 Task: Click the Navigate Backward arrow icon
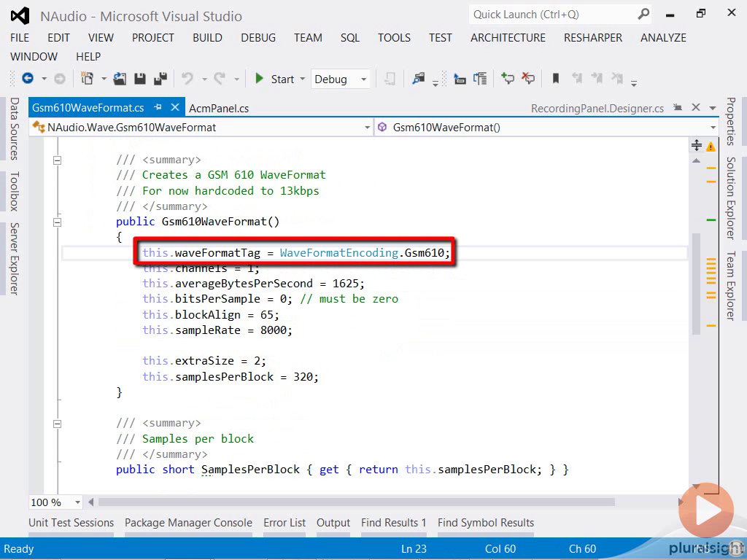(x=28, y=79)
